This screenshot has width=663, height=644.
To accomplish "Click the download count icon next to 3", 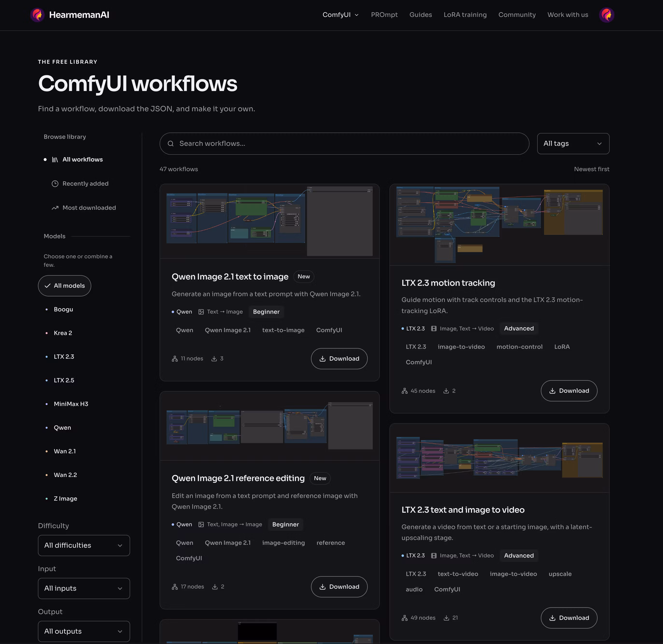I will (x=214, y=359).
